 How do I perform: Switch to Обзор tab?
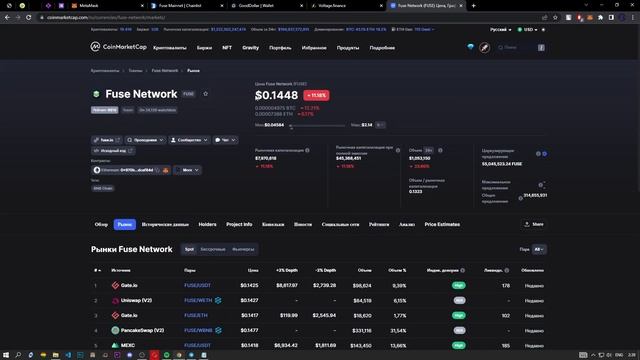click(x=101, y=224)
